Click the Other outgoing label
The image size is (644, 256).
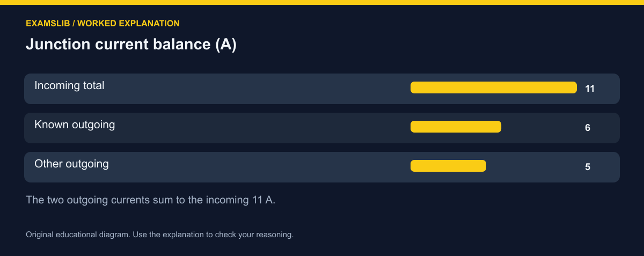point(71,164)
